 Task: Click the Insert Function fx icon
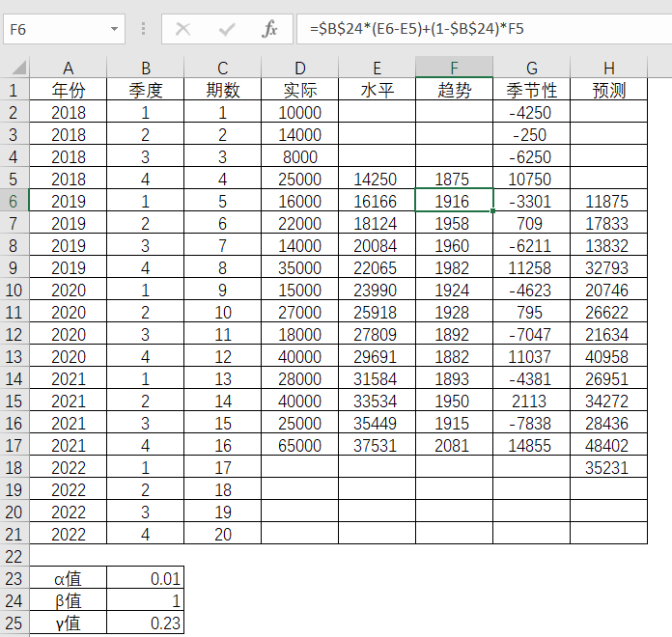coord(270,29)
